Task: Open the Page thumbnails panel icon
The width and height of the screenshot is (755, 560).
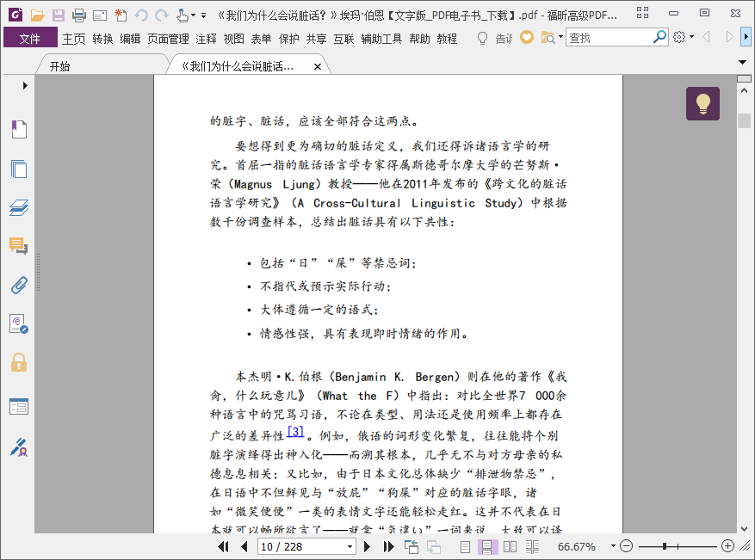Action: coord(19,169)
